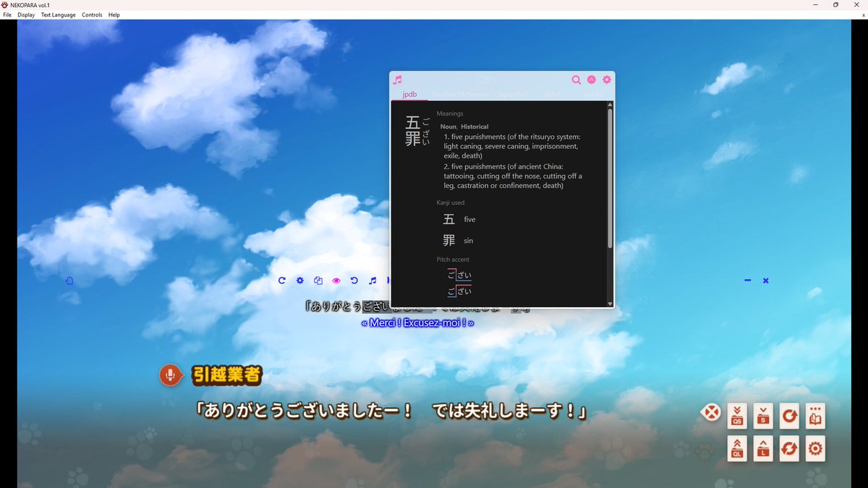This screenshot has width=868, height=488.
Task: Open the game config gear button
Action: 815,449
